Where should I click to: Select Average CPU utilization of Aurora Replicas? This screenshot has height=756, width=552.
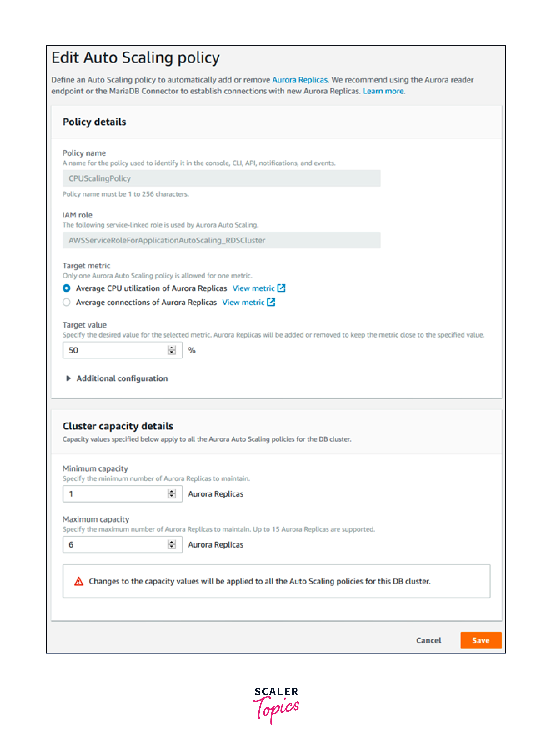click(x=67, y=288)
